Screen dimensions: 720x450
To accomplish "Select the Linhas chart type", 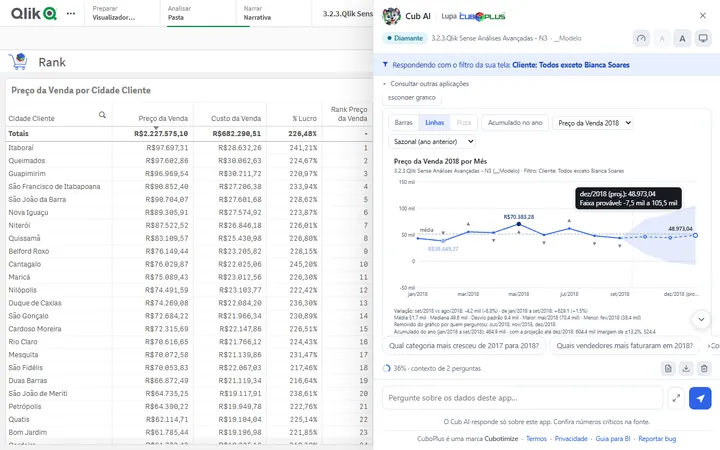I will tap(434, 123).
